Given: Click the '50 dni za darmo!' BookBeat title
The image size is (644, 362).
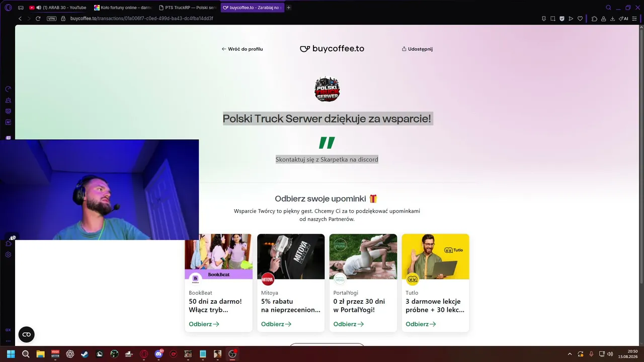Looking at the screenshot, I should 215,306.
